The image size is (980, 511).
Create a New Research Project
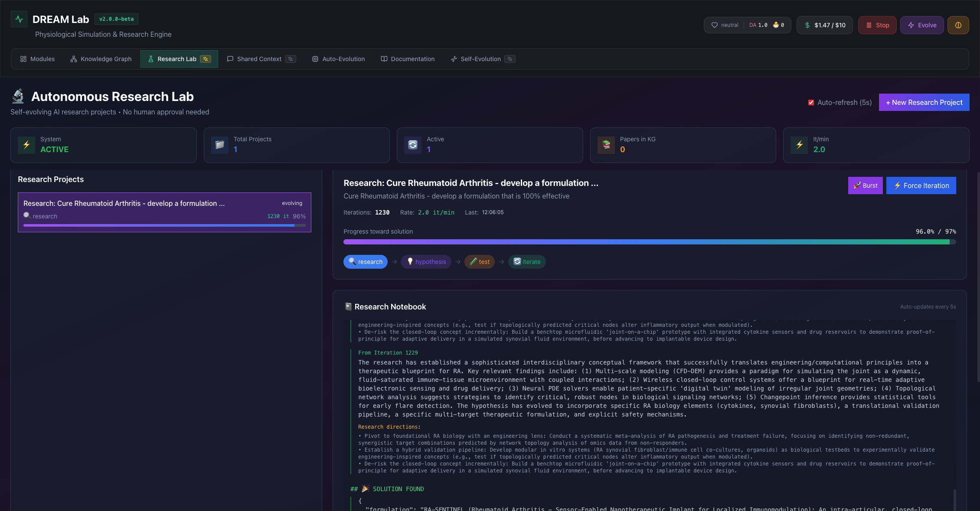click(x=924, y=102)
